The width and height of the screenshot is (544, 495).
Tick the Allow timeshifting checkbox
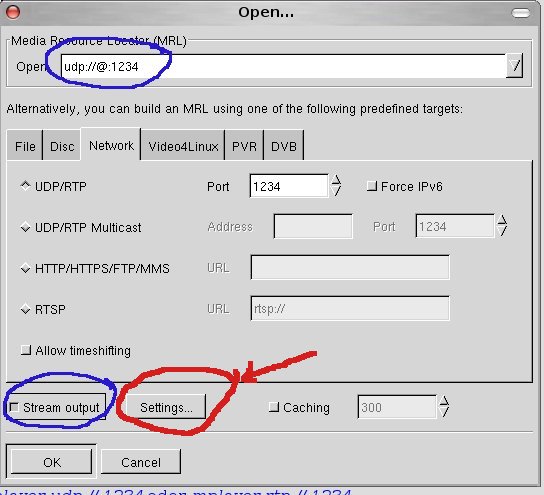click(x=26, y=350)
